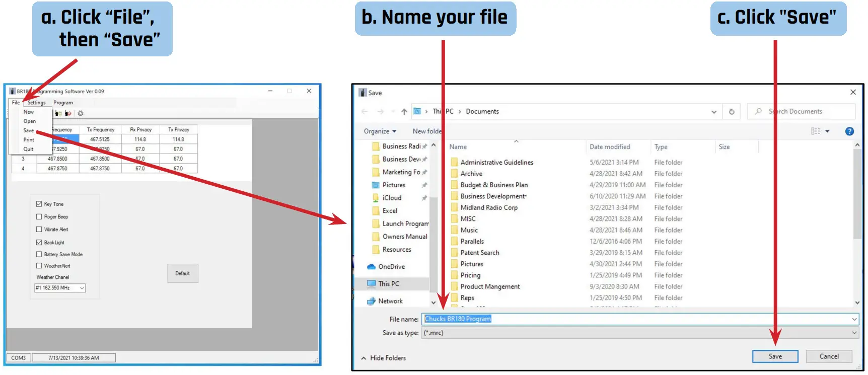Click chevron between This PC and Documents
Viewport: 868px width, 375px height.
click(x=460, y=112)
